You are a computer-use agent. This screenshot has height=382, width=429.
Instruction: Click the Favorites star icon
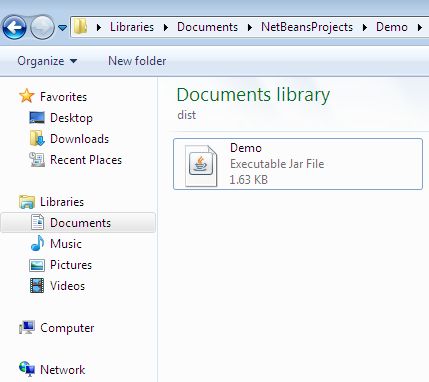[27, 96]
